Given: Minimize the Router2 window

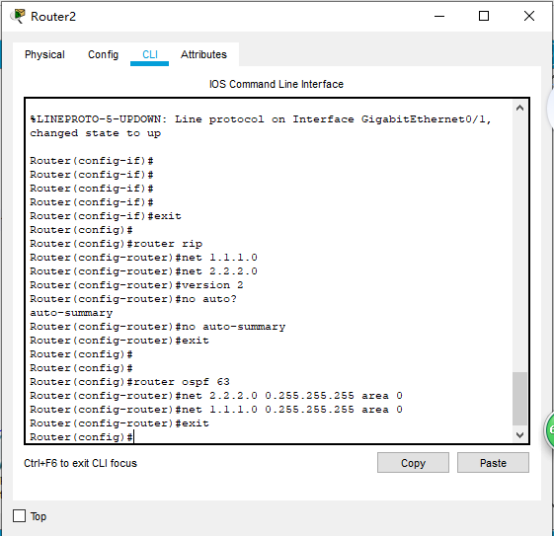Looking at the screenshot, I should click(439, 16).
